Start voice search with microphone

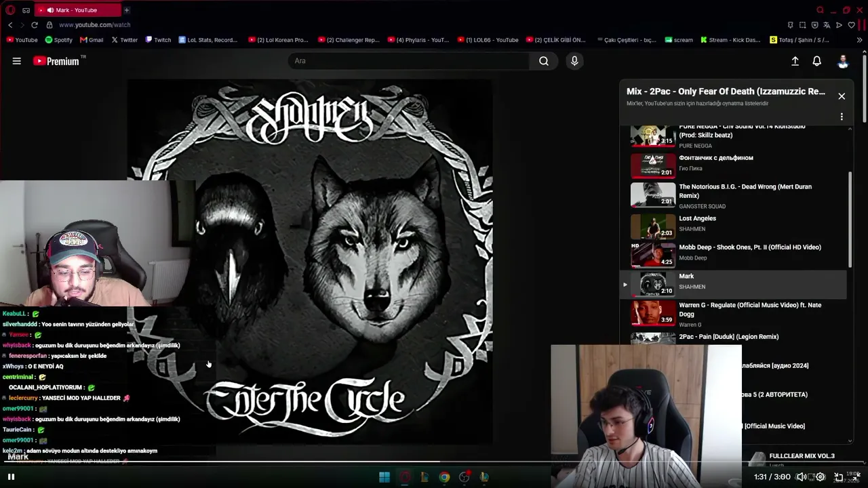pyautogui.click(x=574, y=61)
